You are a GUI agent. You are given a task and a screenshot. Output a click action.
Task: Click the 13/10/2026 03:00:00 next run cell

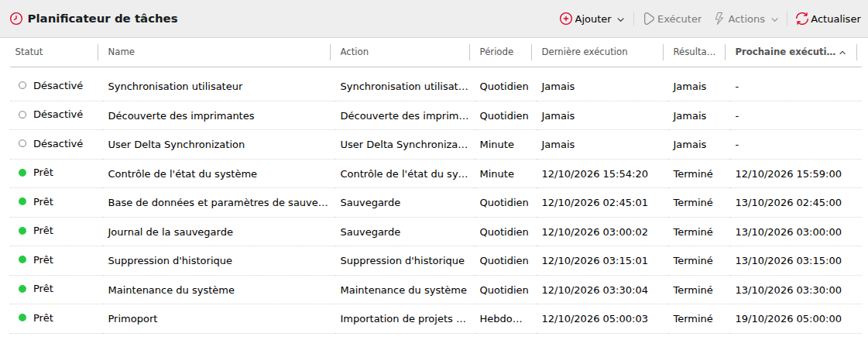[788, 232]
